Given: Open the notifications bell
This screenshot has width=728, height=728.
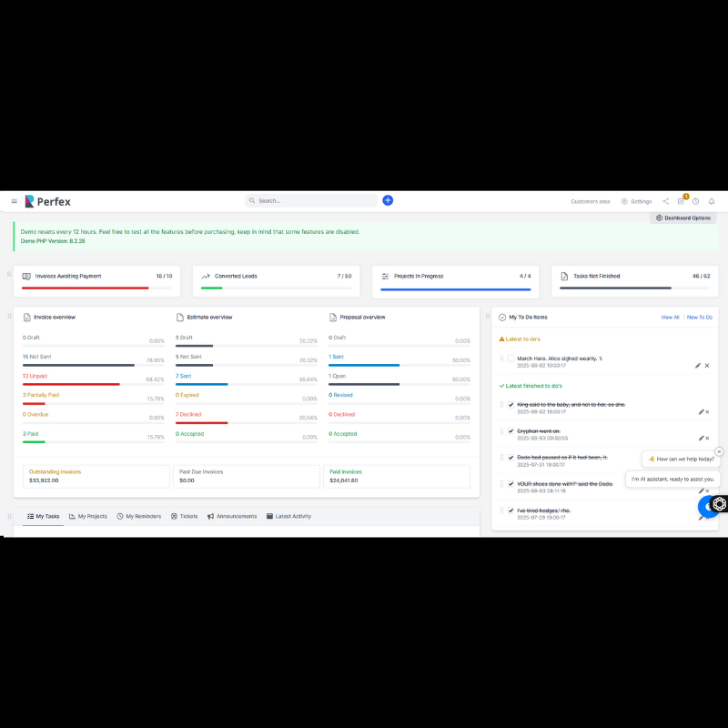Looking at the screenshot, I should (x=712, y=201).
